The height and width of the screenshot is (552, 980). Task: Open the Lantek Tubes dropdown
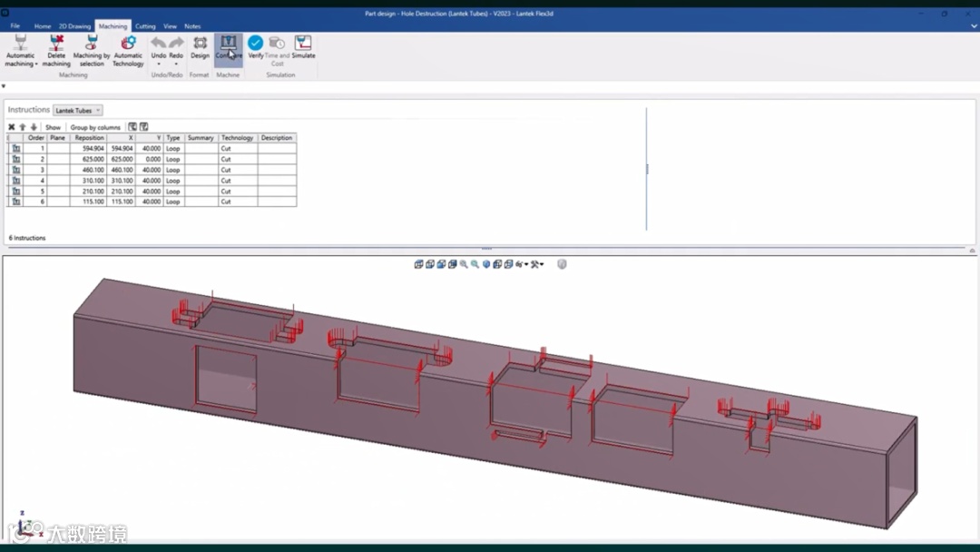(x=77, y=111)
